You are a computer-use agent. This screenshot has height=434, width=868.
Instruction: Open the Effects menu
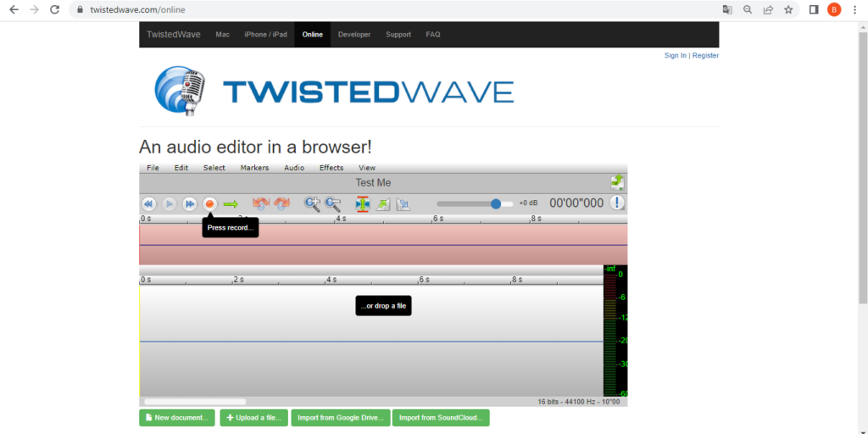click(x=331, y=168)
